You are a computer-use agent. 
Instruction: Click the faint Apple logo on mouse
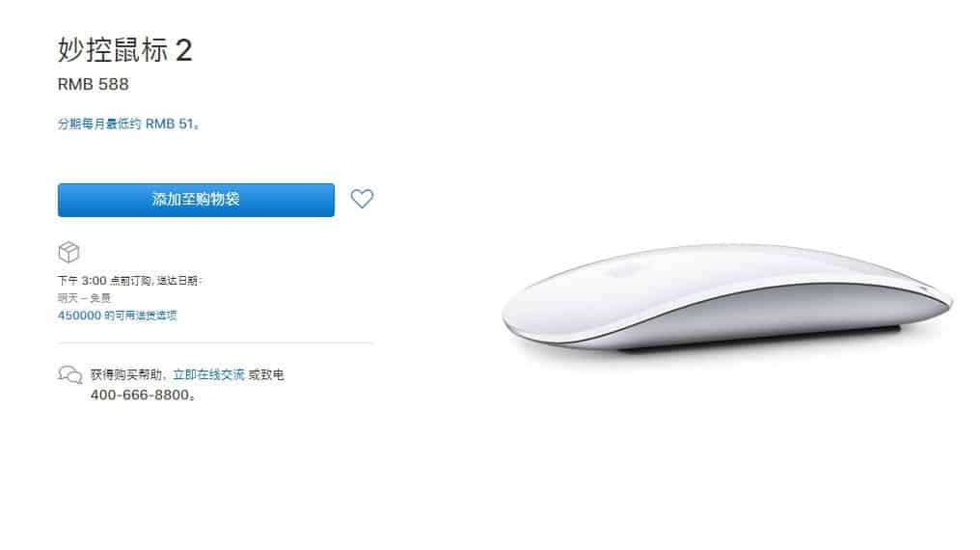click(618, 272)
